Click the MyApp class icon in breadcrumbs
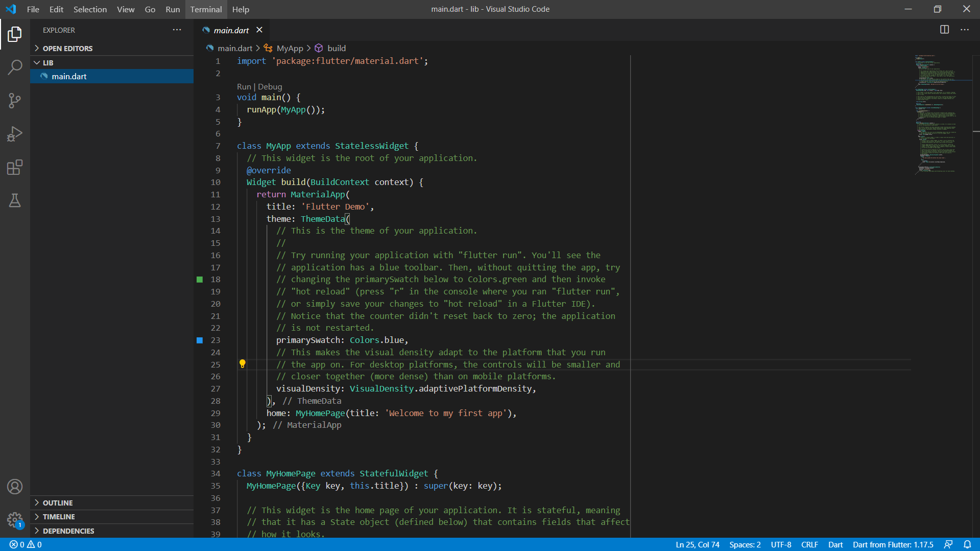 point(268,48)
